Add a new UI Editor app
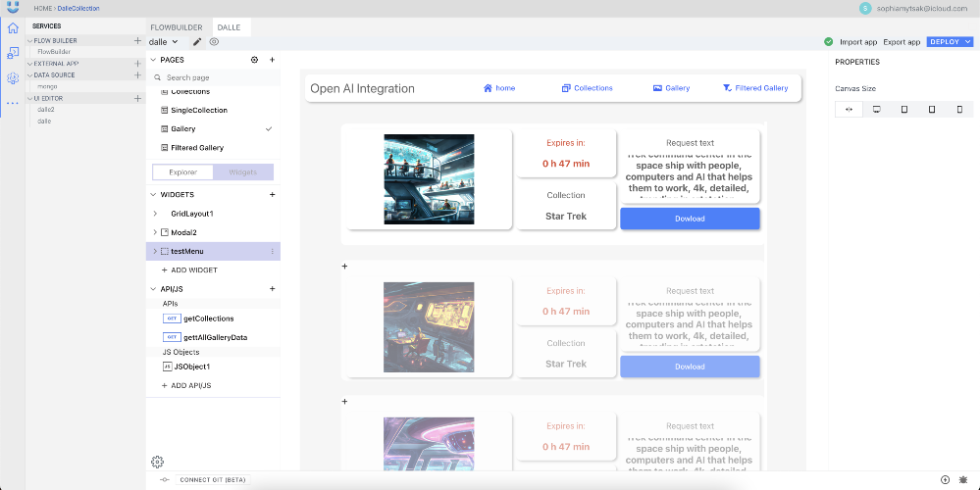 tap(137, 99)
